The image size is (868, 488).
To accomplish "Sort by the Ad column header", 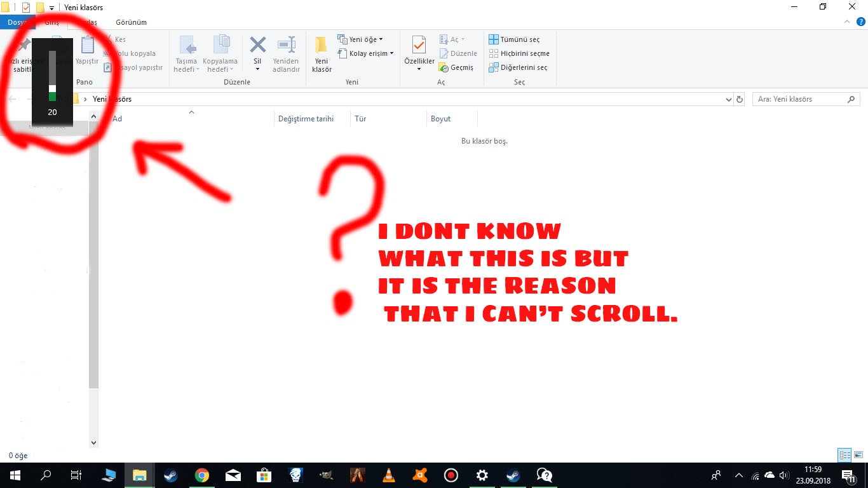I will pos(191,119).
